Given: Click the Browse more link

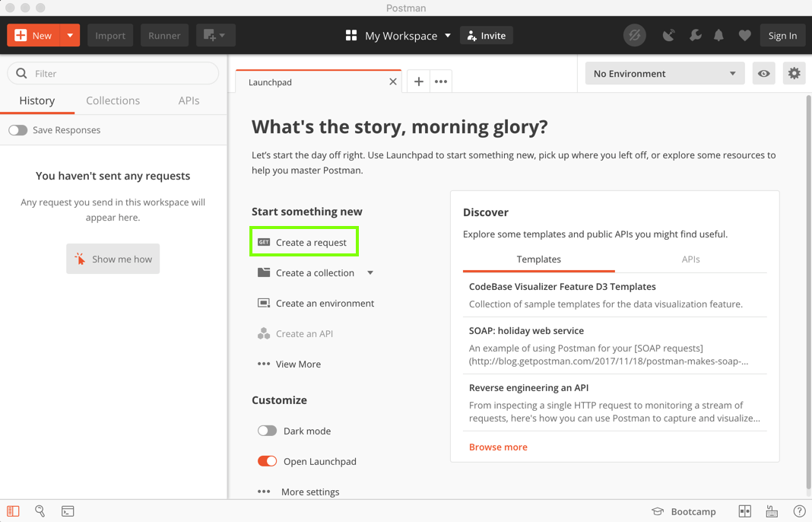Looking at the screenshot, I should click(498, 447).
